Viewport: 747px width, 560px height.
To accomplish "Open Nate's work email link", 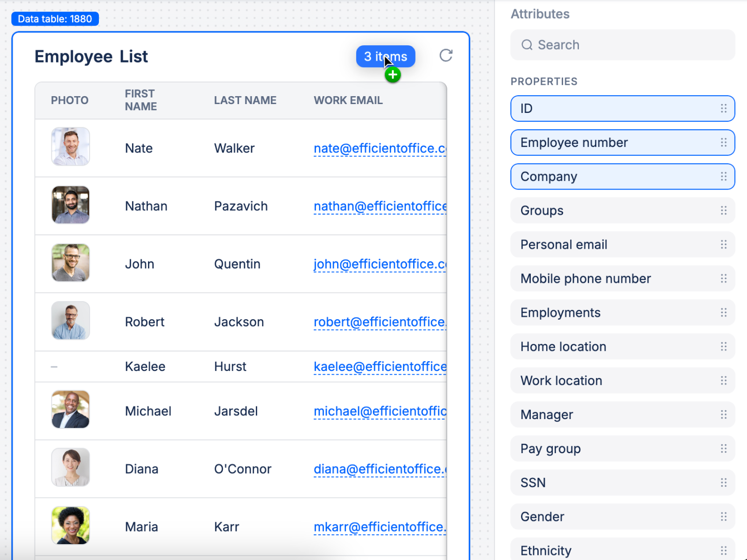I will pos(380,148).
